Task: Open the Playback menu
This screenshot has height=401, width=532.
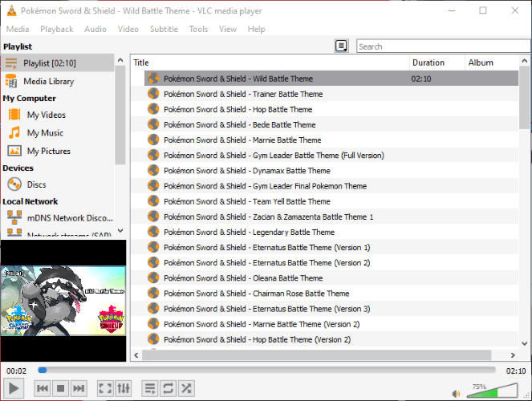Action: [x=57, y=29]
